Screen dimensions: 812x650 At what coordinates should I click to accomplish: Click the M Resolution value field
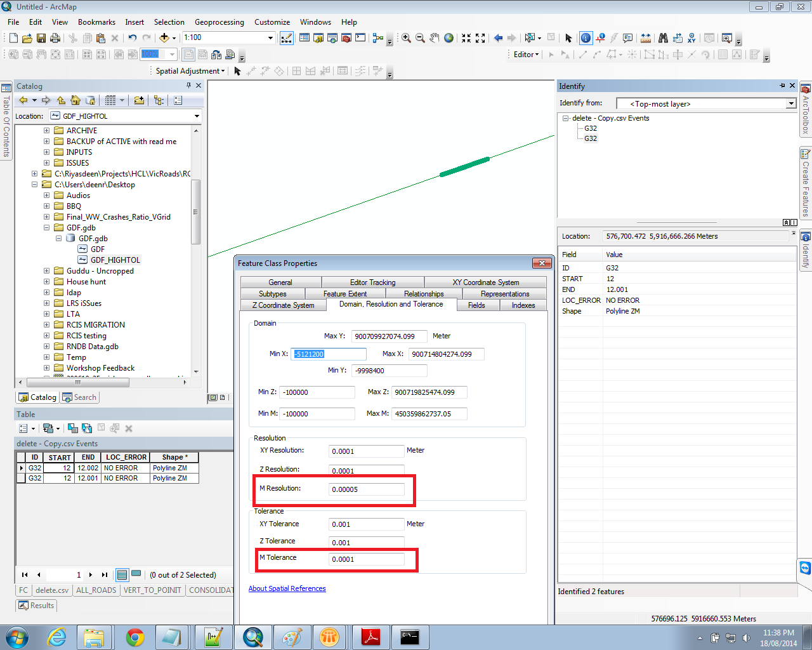point(367,489)
